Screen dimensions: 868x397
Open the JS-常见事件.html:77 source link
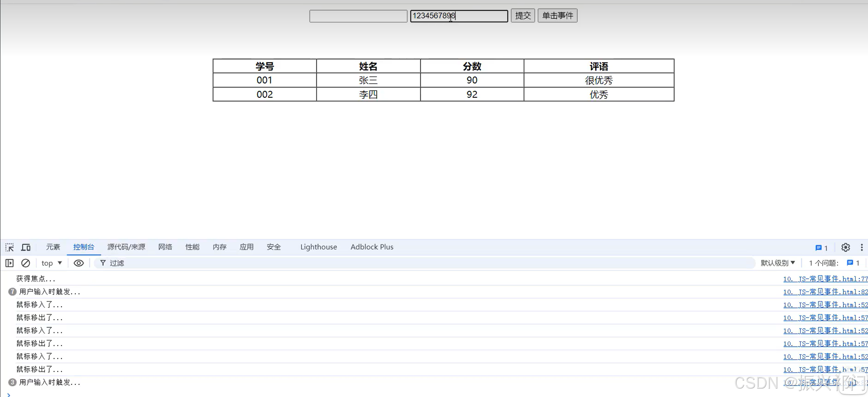pyautogui.click(x=825, y=279)
